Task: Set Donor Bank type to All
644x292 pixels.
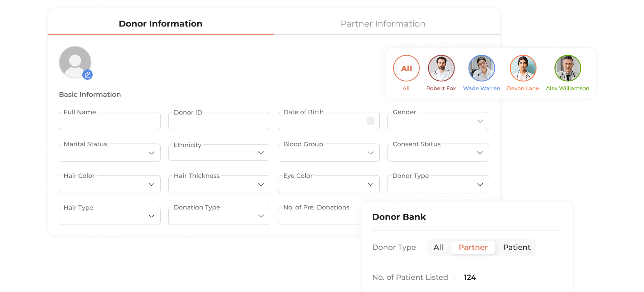Action: click(438, 247)
